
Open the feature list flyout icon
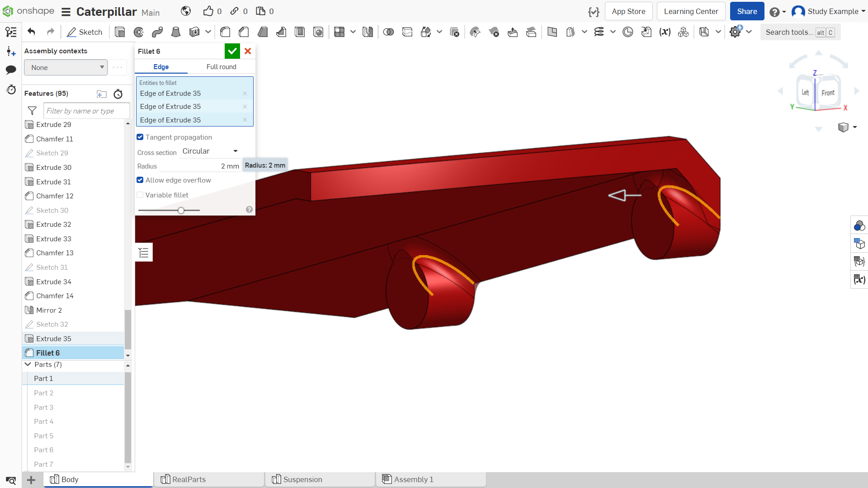click(144, 253)
